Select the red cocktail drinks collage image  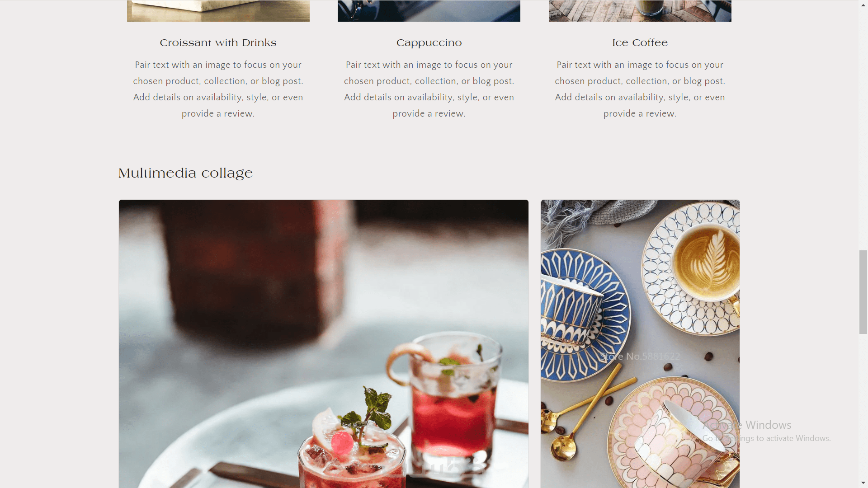tap(324, 344)
